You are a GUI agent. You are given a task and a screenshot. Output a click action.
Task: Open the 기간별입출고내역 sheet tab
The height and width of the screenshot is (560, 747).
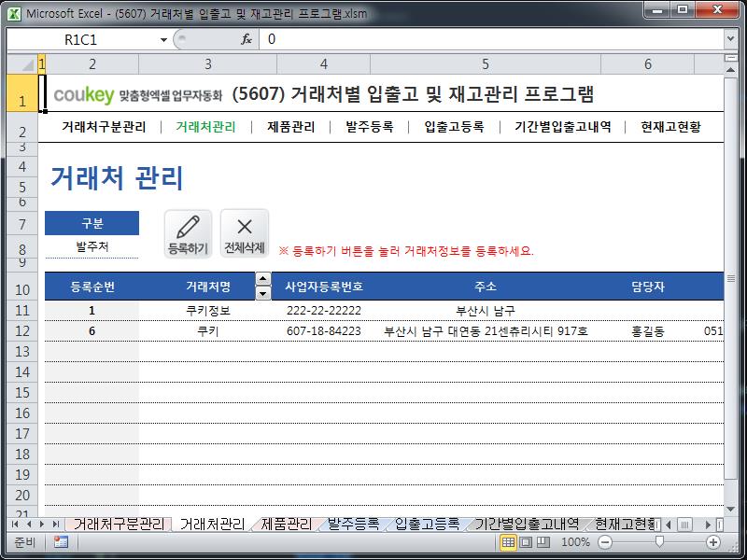click(527, 525)
